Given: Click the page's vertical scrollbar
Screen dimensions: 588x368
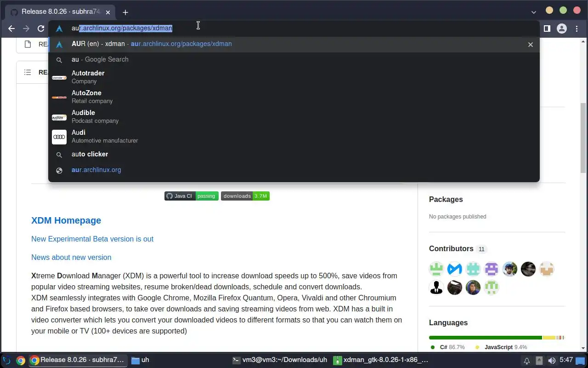Looking at the screenshot, I should pos(584,138).
